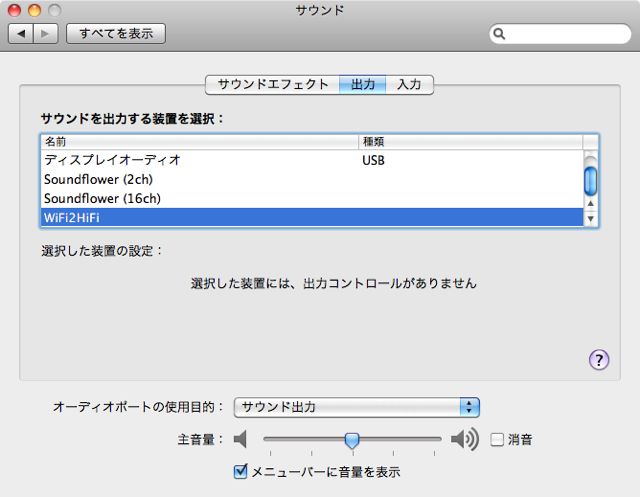Screen dimensions: 640x497
Task: Sort device list by 名前 column header
Action: 200,142
